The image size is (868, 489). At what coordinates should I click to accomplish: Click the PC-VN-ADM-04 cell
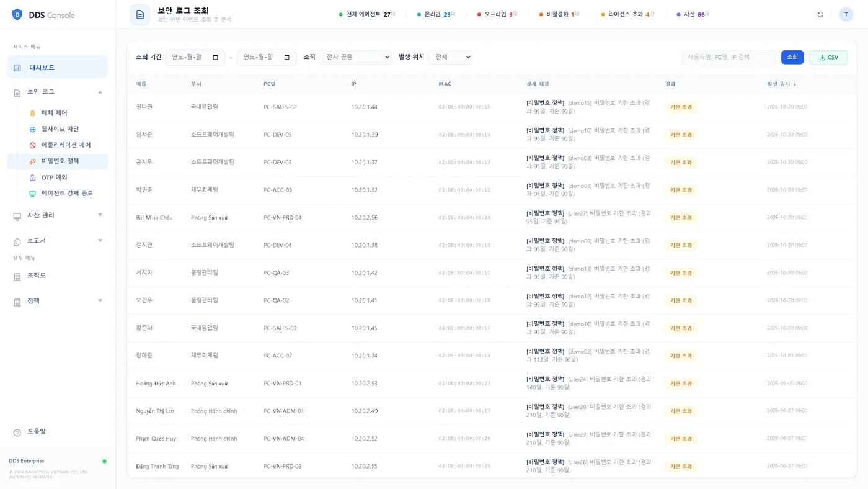[x=284, y=439]
